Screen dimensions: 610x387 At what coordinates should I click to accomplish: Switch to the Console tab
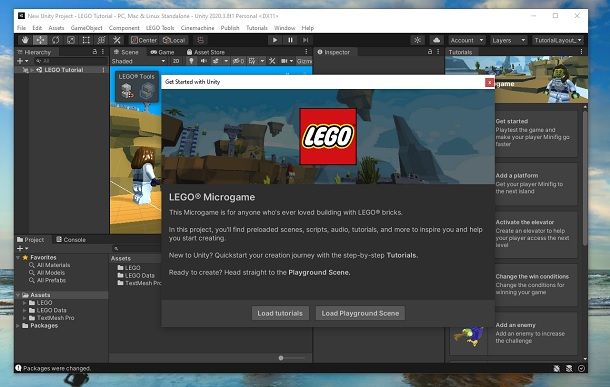[71, 240]
